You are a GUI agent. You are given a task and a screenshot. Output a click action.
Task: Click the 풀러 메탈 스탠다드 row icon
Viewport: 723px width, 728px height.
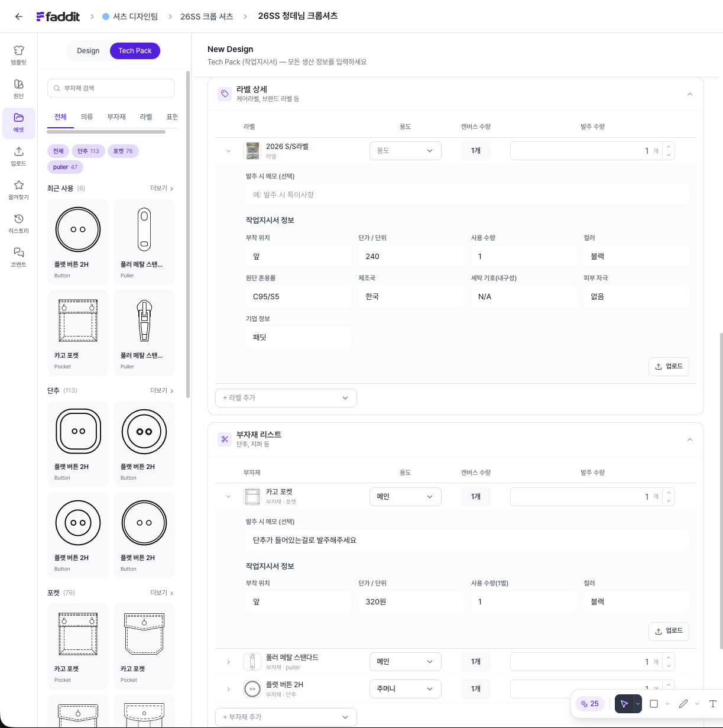point(252,662)
